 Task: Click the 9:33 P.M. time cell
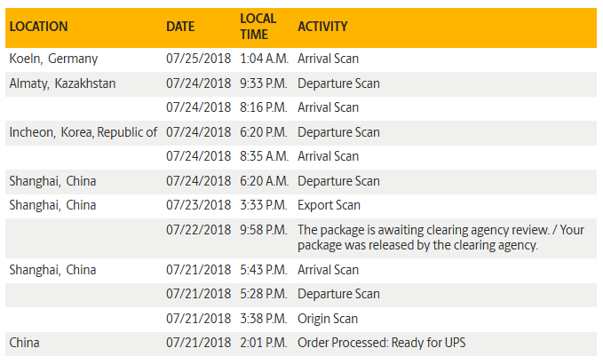pos(264,83)
